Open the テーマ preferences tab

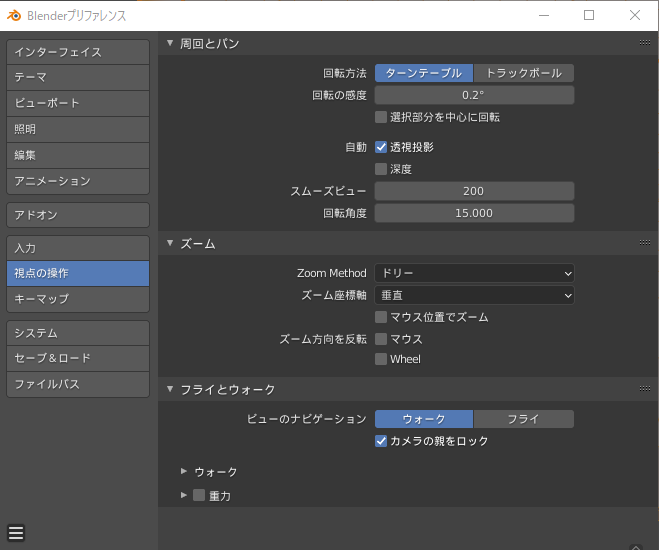(78, 78)
